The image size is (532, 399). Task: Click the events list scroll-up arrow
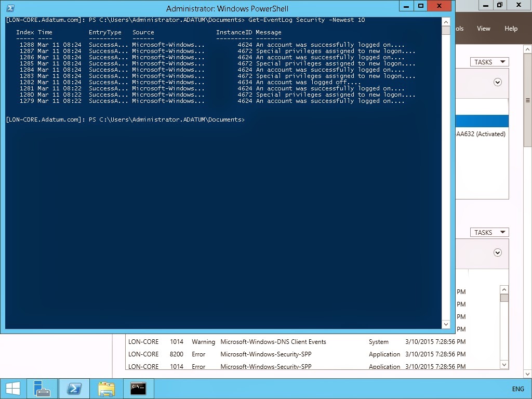coord(503,288)
